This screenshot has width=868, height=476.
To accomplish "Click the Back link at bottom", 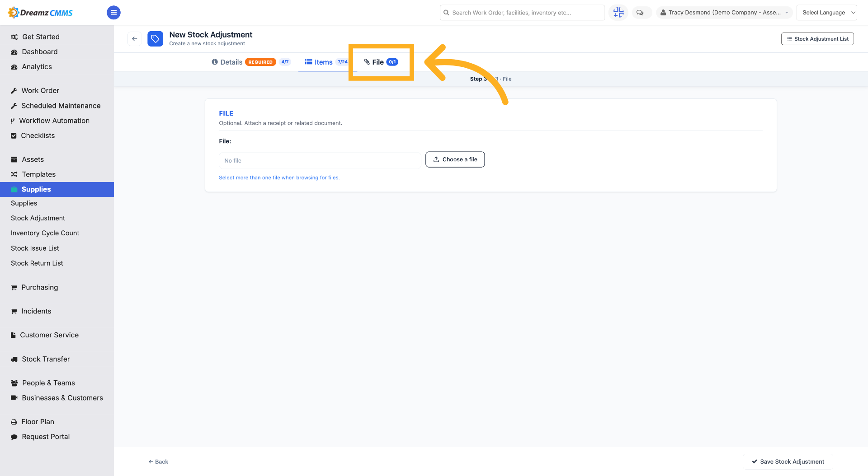I will point(158,462).
